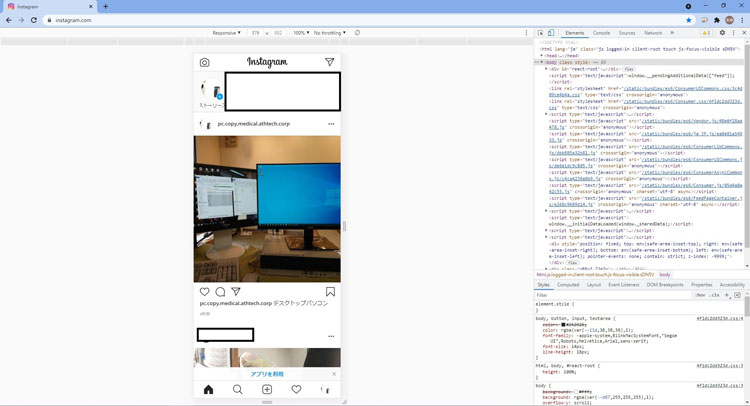Click the styles Filter input
This screenshot has width=750, height=406.
tap(612, 295)
